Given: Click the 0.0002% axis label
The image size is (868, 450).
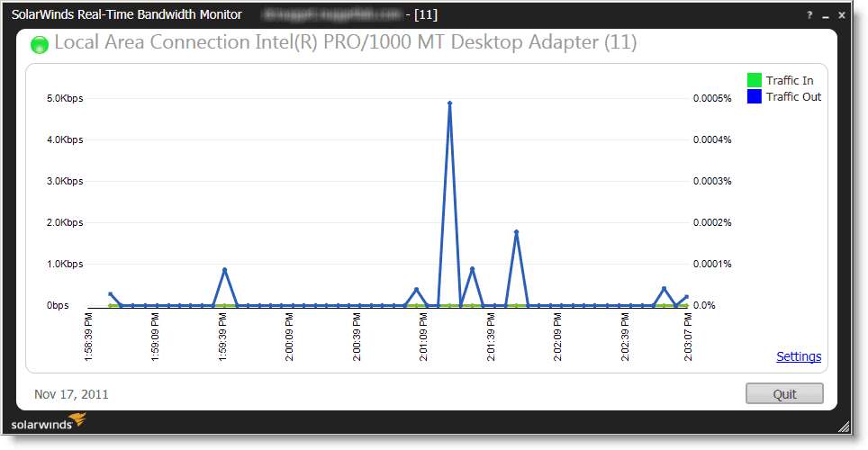Looking at the screenshot, I should (x=712, y=222).
